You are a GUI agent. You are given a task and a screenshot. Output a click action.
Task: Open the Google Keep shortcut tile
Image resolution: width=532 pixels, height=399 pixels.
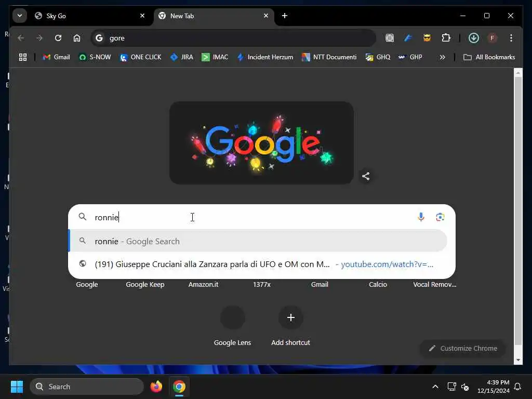[x=145, y=284]
